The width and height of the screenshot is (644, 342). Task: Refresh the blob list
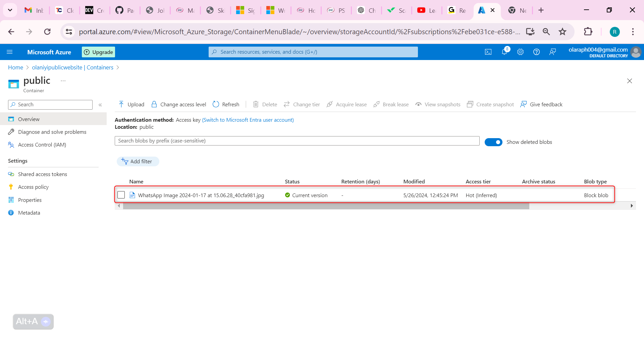226,104
